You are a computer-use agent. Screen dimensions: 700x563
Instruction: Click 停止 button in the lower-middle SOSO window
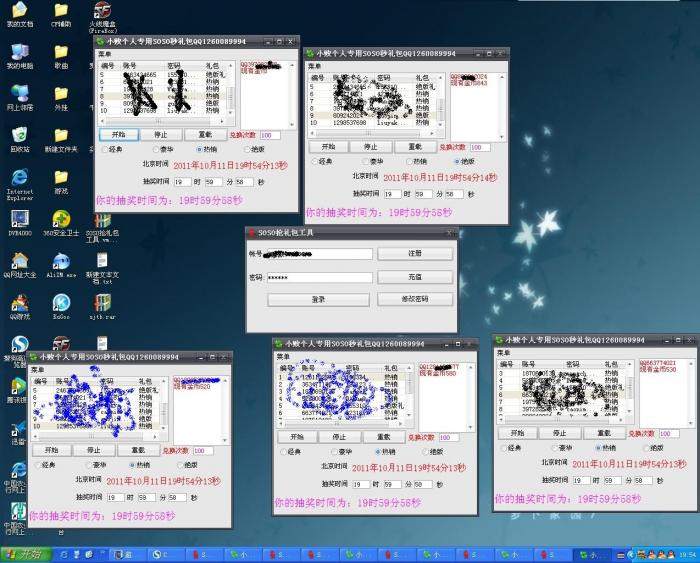[x=339, y=437]
